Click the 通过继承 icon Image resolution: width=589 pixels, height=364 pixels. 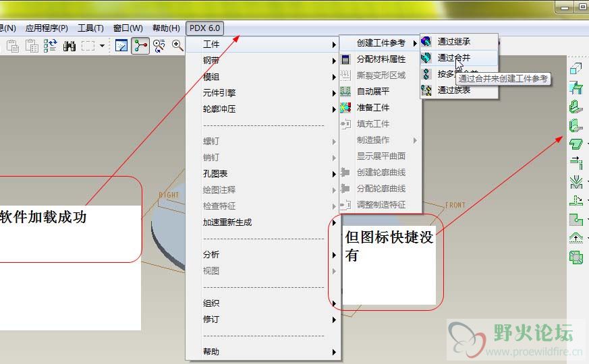[426, 41]
